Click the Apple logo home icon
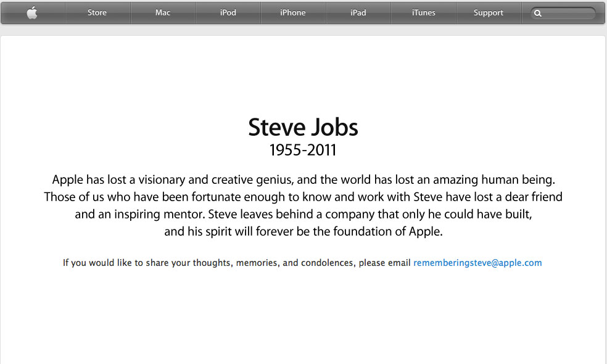This screenshot has width=607, height=364. tap(32, 13)
